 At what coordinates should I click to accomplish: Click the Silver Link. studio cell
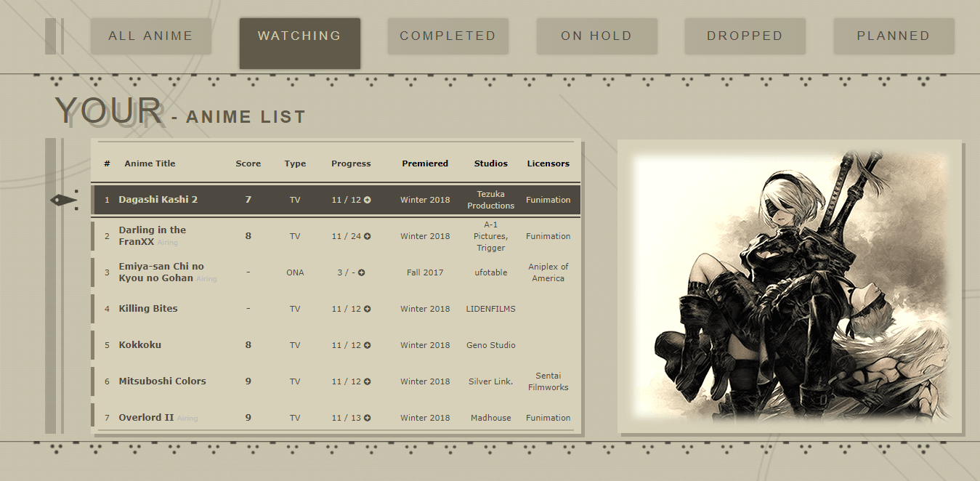coord(491,381)
